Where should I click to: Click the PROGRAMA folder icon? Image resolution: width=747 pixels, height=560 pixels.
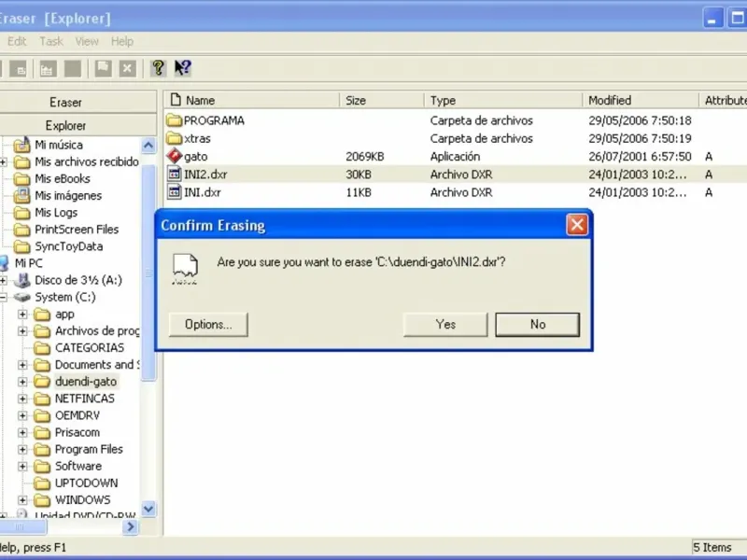pos(175,120)
